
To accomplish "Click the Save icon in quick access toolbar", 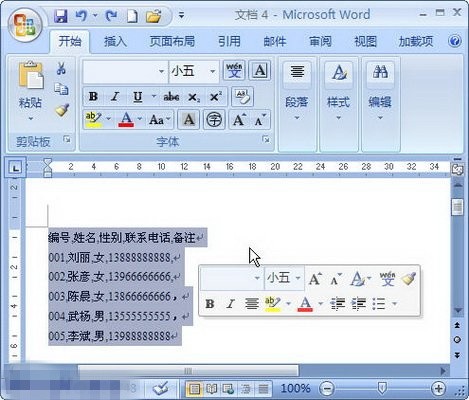I will pyautogui.click(x=61, y=16).
